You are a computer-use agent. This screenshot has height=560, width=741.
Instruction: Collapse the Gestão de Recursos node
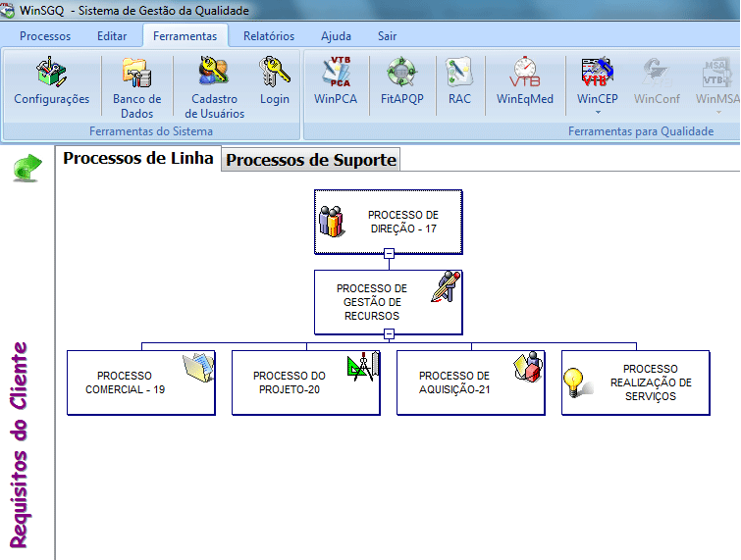tap(389, 333)
